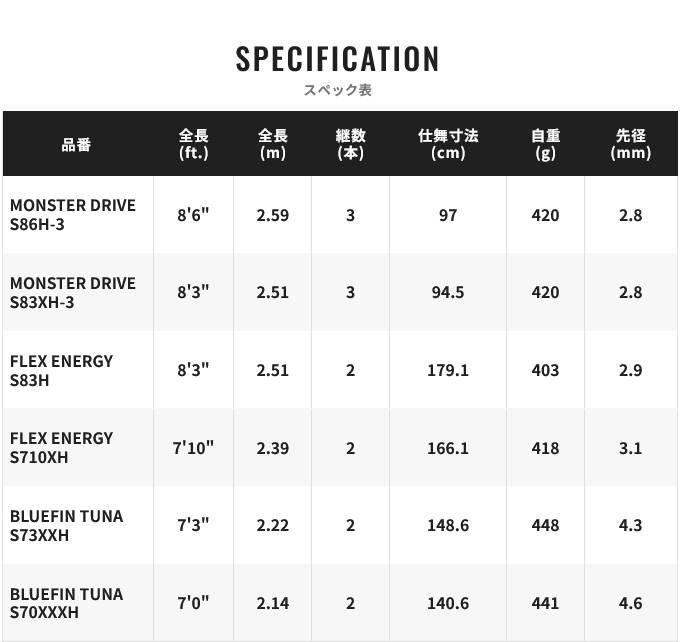Click the 仕舞寸法 (cm) column header
This screenshot has height=642, width=680.
(x=448, y=144)
